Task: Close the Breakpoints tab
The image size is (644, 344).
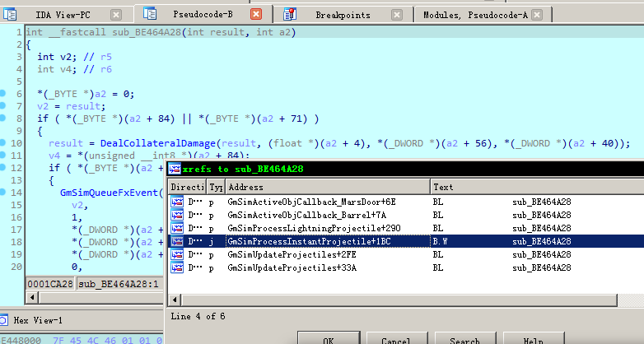Action: tap(397, 15)
